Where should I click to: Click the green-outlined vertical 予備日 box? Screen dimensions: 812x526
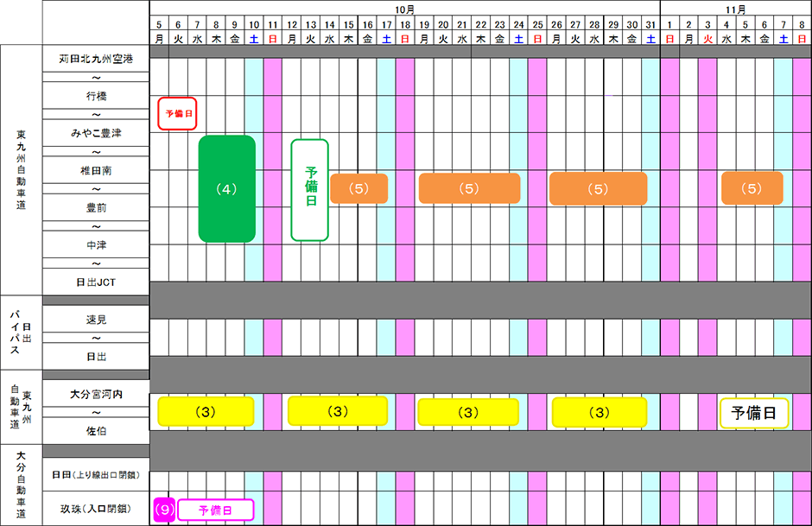point(309,190)
